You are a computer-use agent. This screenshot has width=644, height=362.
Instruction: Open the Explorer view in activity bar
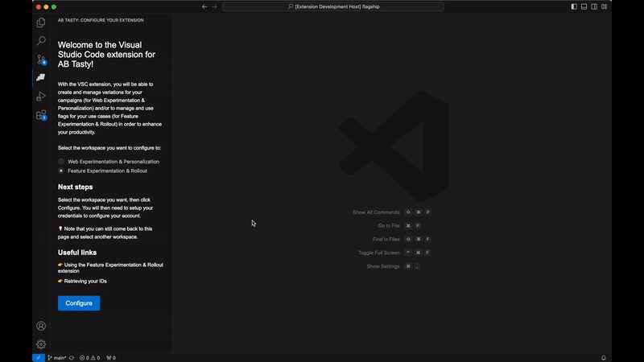[x=41, y=23]
